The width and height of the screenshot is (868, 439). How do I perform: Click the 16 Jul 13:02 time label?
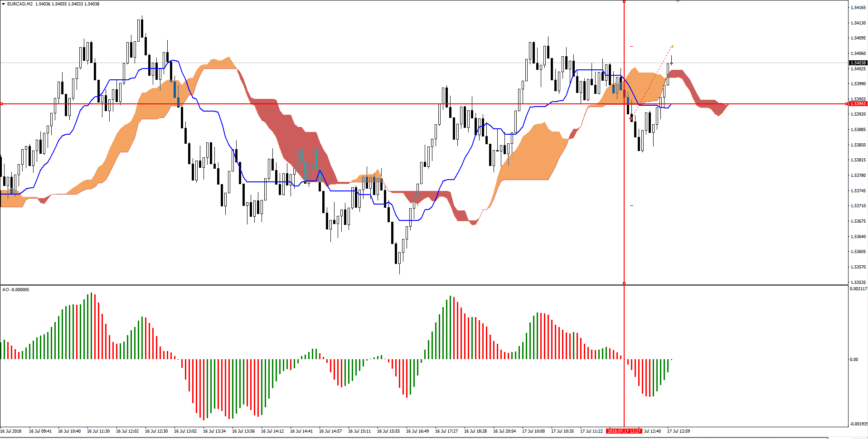point(185,431)
